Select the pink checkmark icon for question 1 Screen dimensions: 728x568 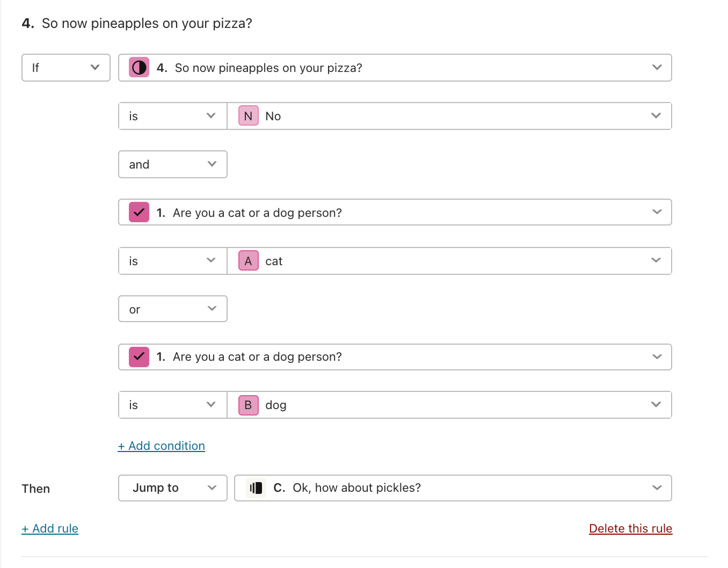(139, 212)
